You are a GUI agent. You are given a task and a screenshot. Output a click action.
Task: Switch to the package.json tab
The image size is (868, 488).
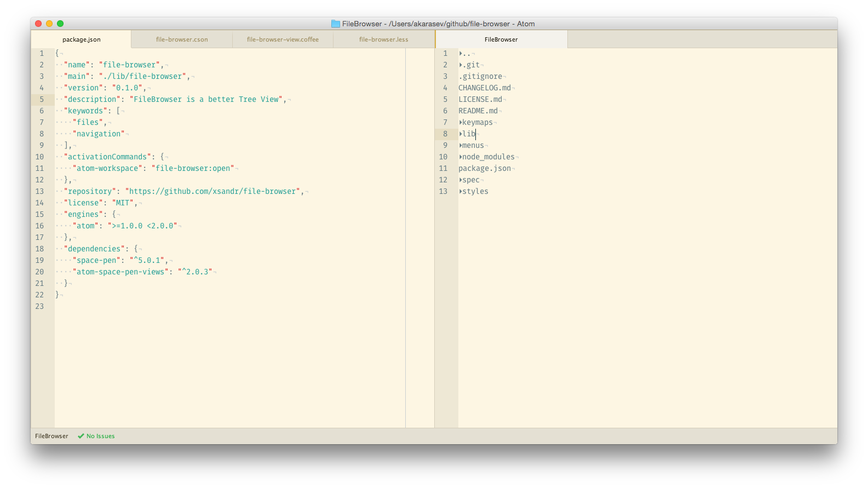[81, 39]
